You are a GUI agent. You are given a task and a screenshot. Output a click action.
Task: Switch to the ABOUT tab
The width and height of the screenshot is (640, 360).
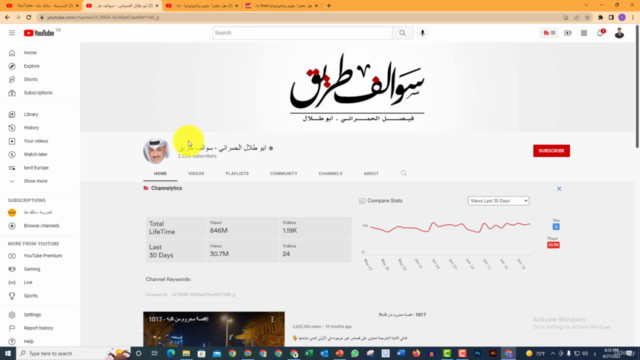click(x=371, y=173)
